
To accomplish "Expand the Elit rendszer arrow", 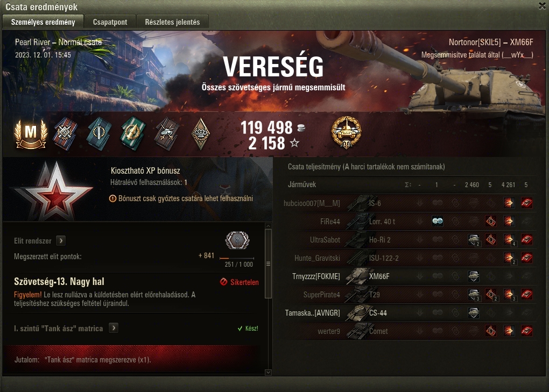I will pos(61,240).
